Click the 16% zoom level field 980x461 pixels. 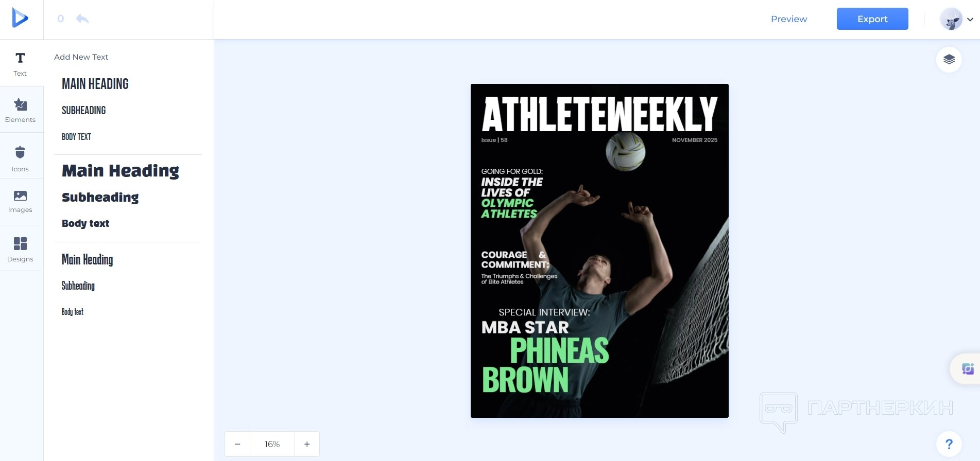272,444
